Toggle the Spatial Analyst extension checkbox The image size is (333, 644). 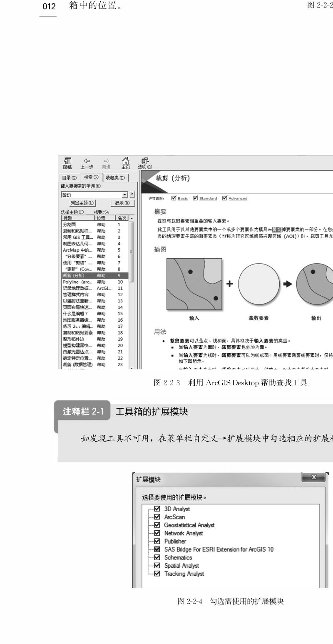(x=157, y=566)
